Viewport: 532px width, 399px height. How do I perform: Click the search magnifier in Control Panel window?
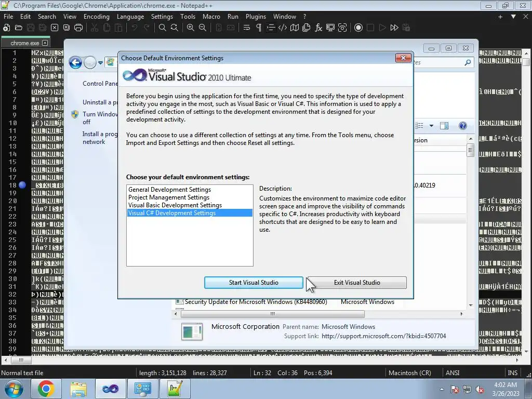pos(468,62)
